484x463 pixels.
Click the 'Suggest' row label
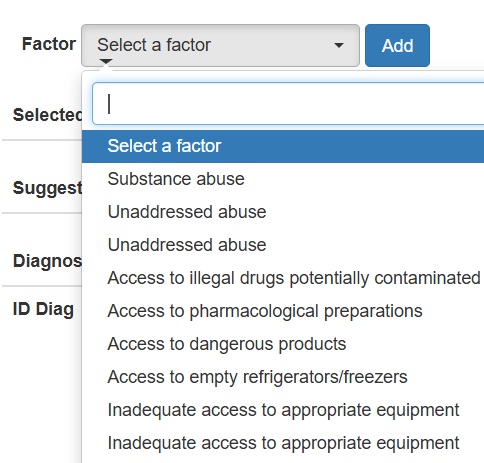(x=47, y=188)
